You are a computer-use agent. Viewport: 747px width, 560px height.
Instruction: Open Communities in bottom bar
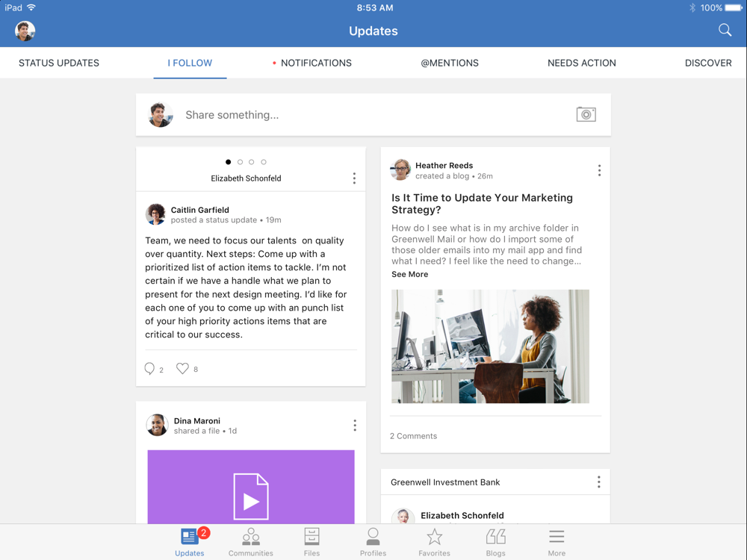[x=250, y=542]
